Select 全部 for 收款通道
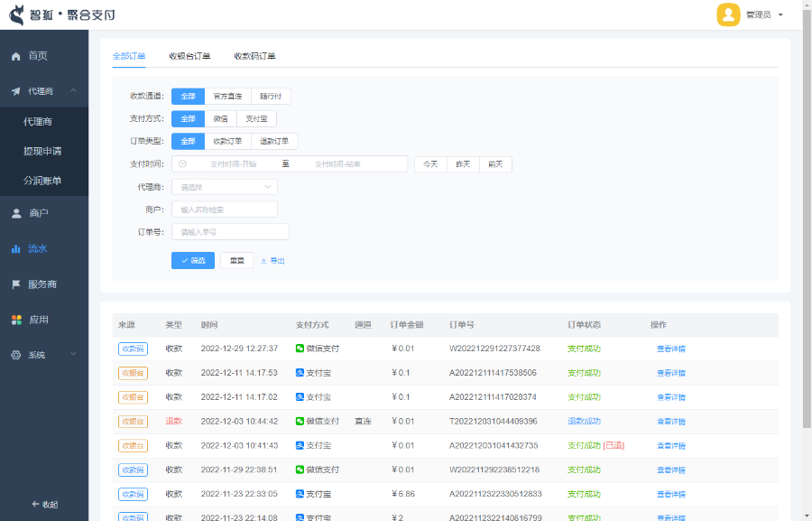 (x=188, y=97)
